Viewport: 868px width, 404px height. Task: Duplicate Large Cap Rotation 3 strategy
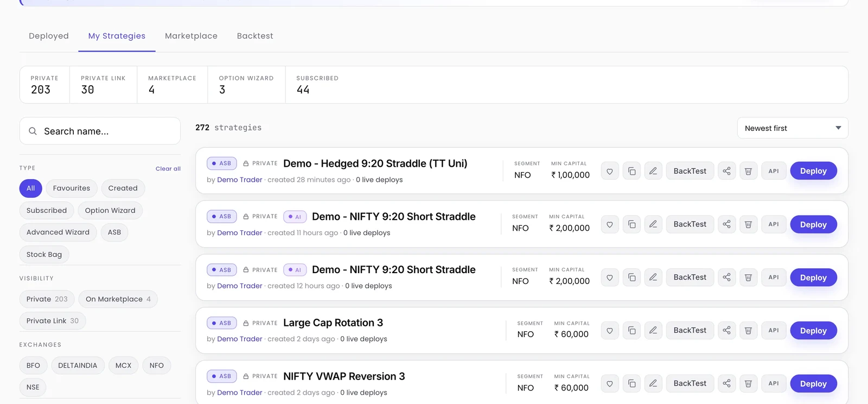click(x=631, y=330)
